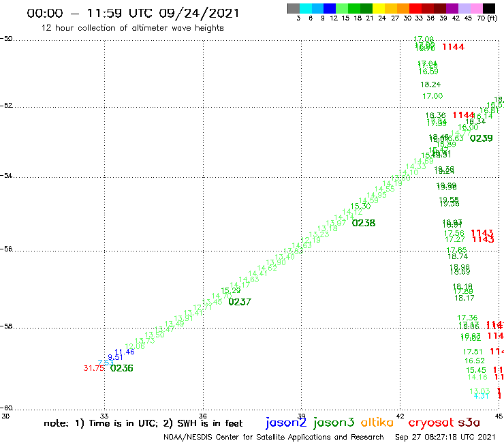Viewport: 504px width, 443px height.
Task: Click the red 1144 time label beside 18.36
Action: pos(464,115)
